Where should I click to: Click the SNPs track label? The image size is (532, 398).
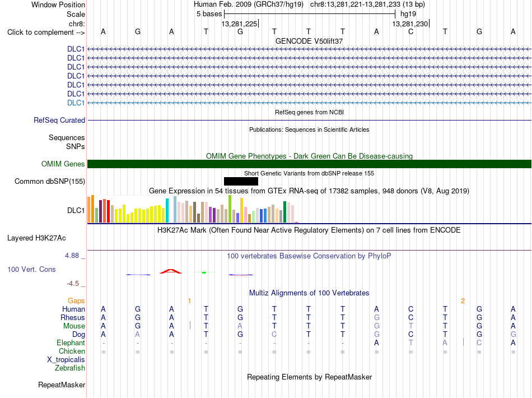[76, 146]
